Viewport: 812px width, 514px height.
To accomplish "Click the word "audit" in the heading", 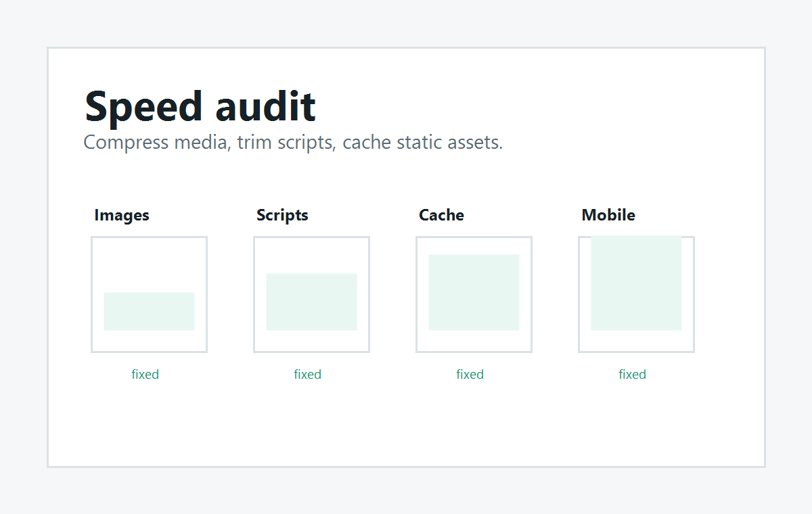I will click(x=265, y=106).
